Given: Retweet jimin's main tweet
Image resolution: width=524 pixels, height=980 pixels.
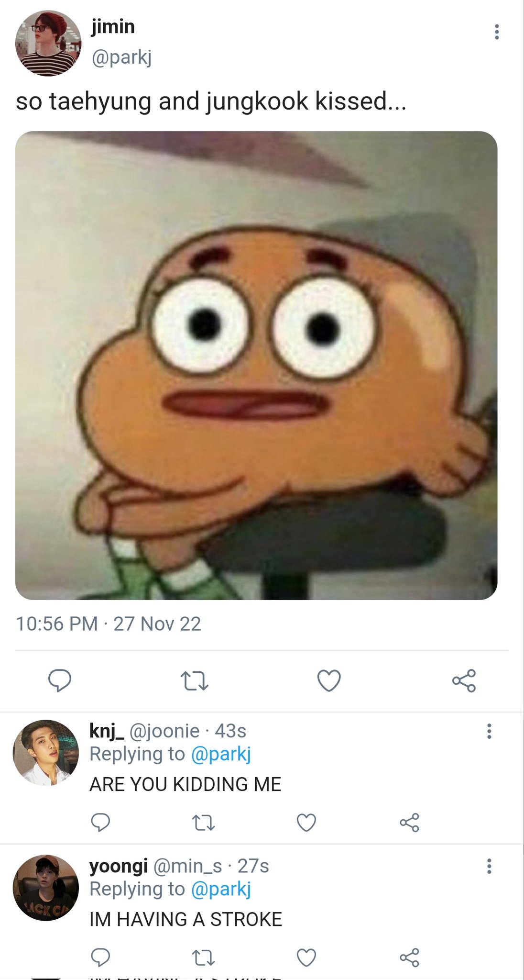Looking at the screenshot, I should click(x=194, y=681).
